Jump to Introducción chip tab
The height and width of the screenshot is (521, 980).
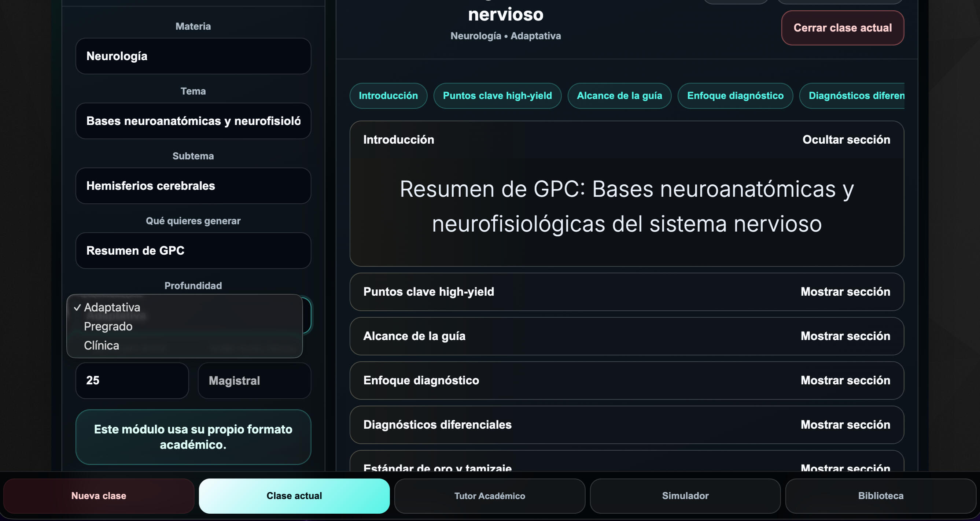(x=388, y=96)
